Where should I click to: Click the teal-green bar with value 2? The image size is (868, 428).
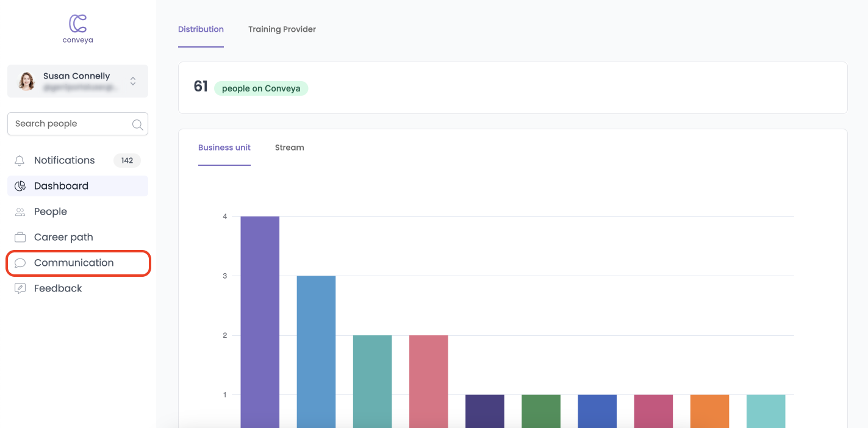[x=372, y=382]
